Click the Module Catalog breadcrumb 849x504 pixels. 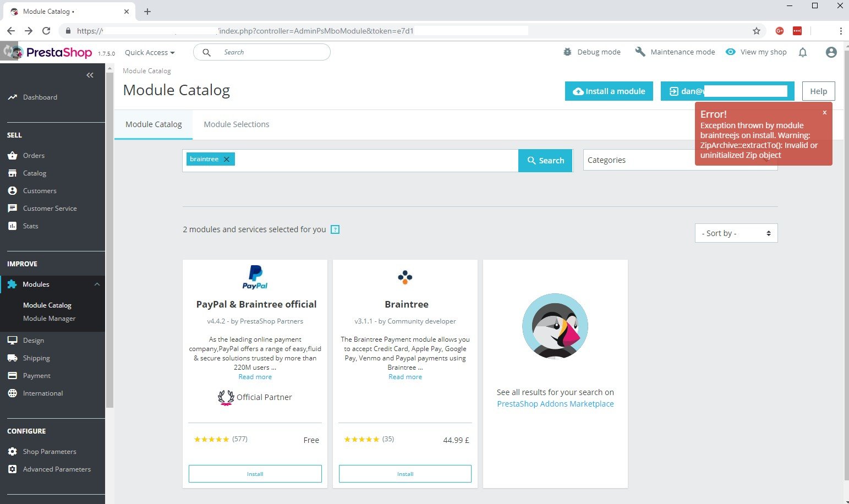tap(147, 71)
